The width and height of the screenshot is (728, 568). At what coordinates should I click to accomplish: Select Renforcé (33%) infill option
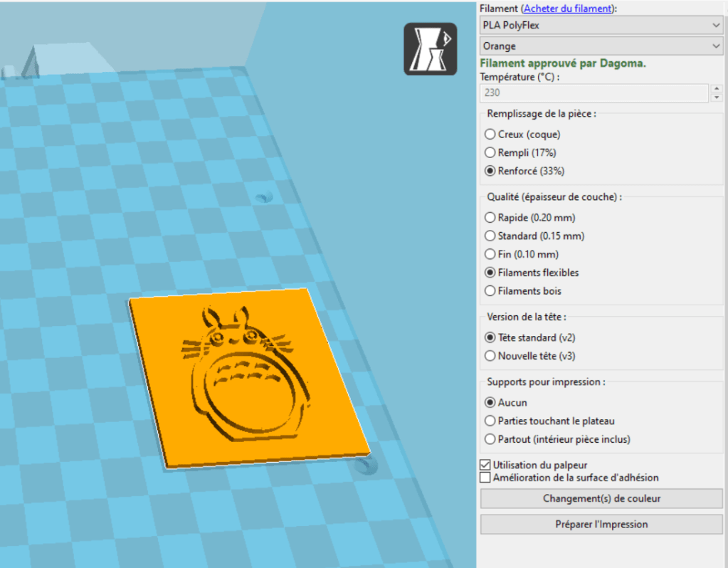click(490, 171)
